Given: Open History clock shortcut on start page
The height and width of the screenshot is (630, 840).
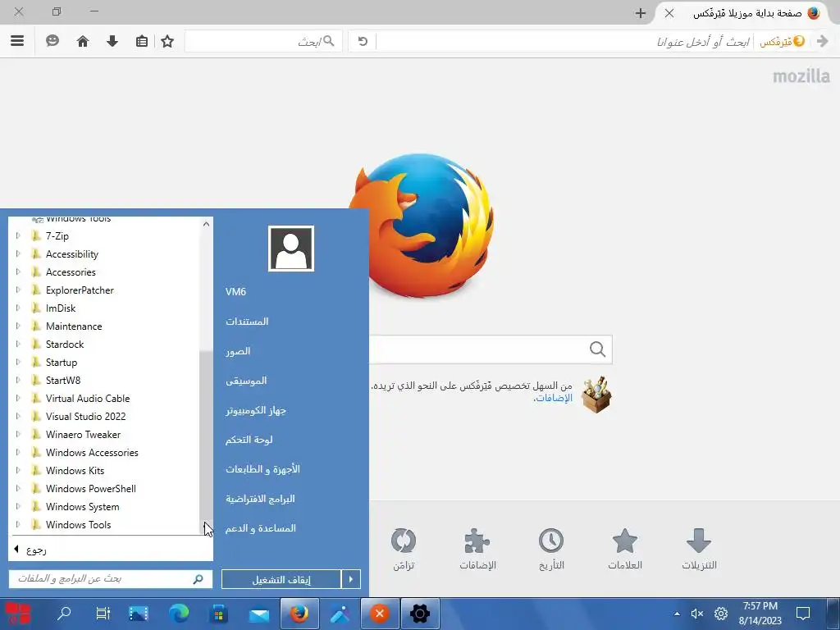Looking at the screenshot, I should pos(551,549).
